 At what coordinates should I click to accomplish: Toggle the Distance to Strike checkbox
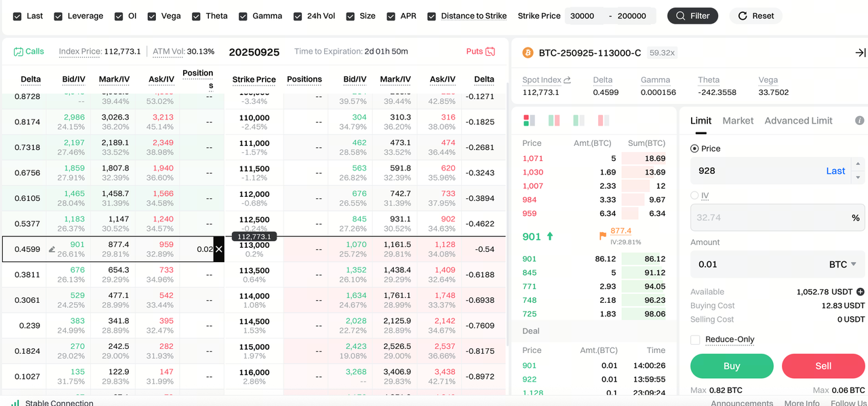(x=431, y=16)
